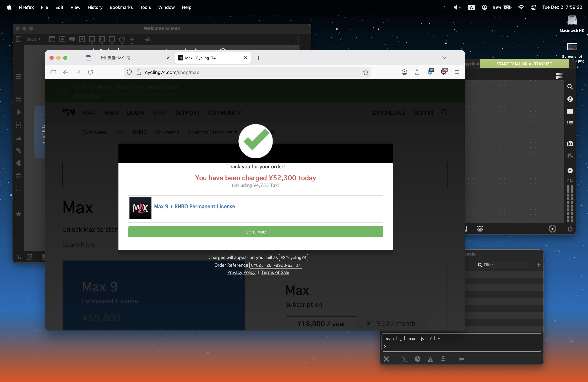Click the Max paint bucket format icon

pyautogui.click(x=148, y=39)
